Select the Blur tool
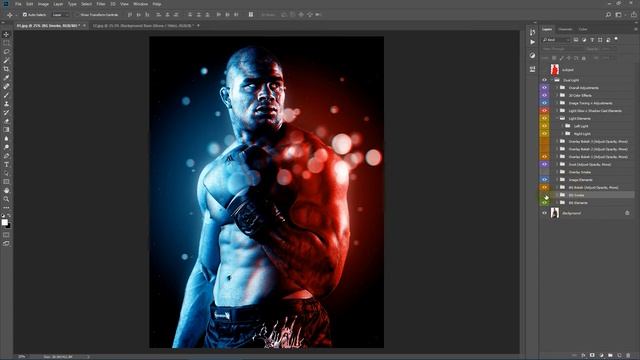The width and height of the screenshot is (640, 360). [6, 138]
